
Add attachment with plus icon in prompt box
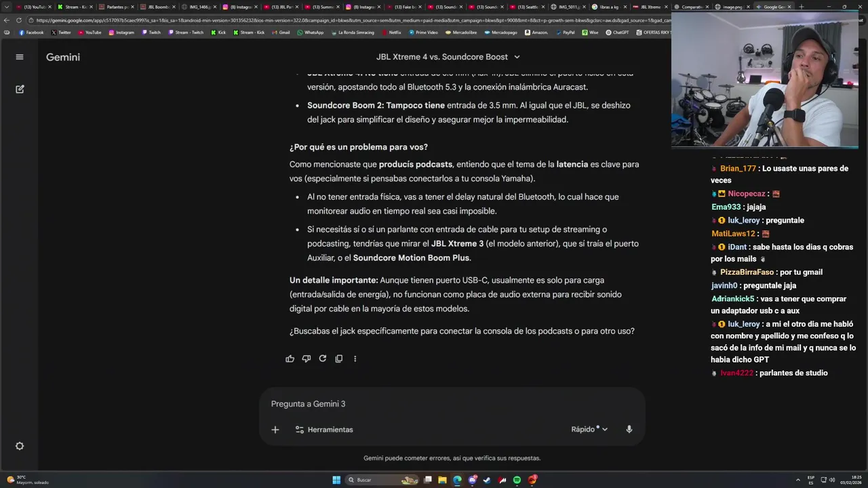point(275,429)
